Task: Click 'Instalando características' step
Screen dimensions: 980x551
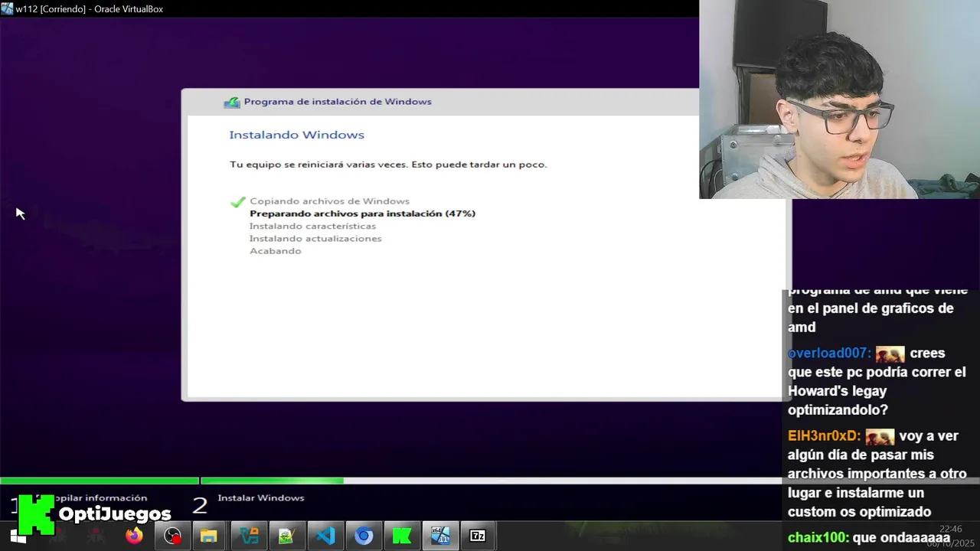Action: click(312, 226)
